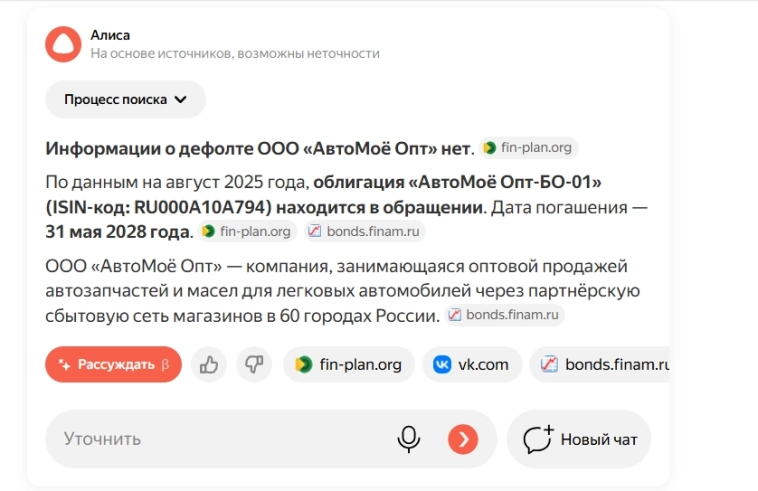
Task: Open the vk.com source chip
Action: coord(471,365)
